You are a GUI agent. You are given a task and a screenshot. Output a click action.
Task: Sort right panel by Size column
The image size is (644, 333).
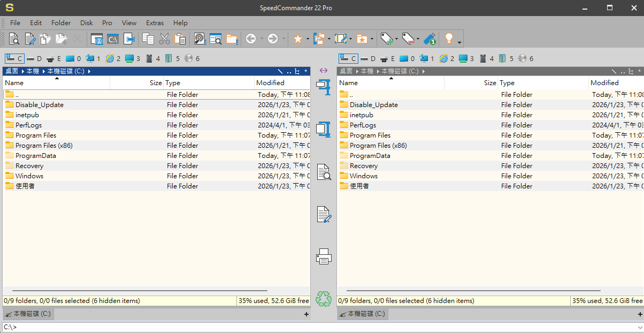point(471,83)
